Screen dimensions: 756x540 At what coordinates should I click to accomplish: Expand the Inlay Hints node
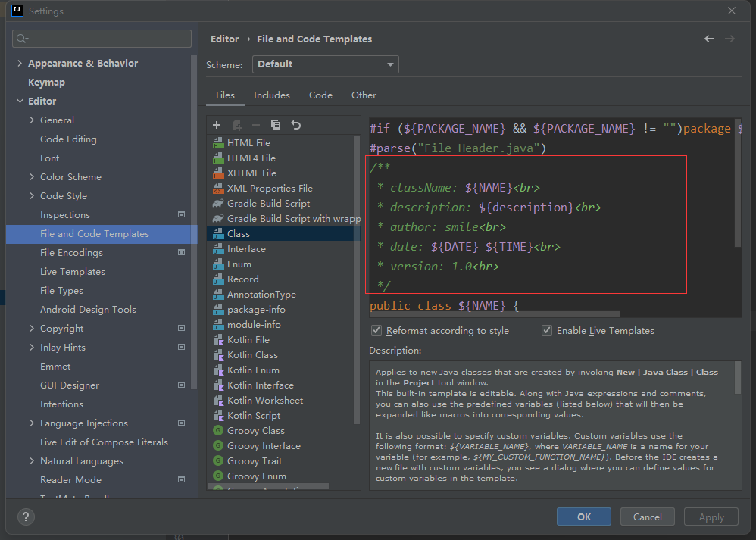pos(32,347)
